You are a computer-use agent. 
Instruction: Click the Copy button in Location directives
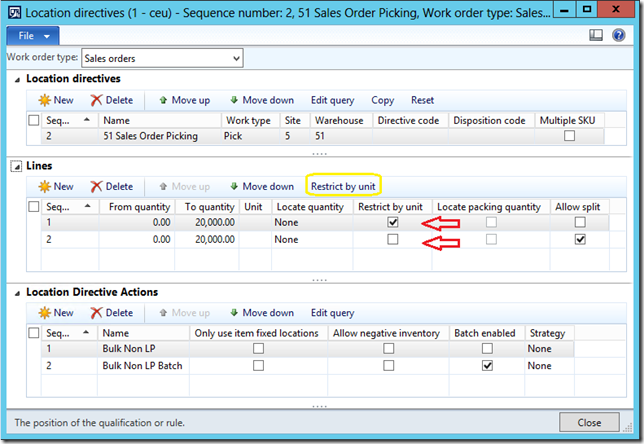[383, 100]
